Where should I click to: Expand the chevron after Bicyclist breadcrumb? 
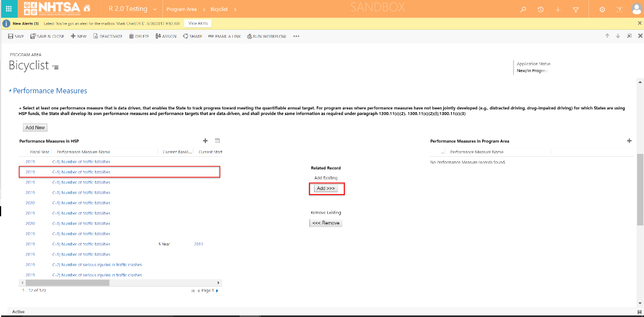point(235,9)
